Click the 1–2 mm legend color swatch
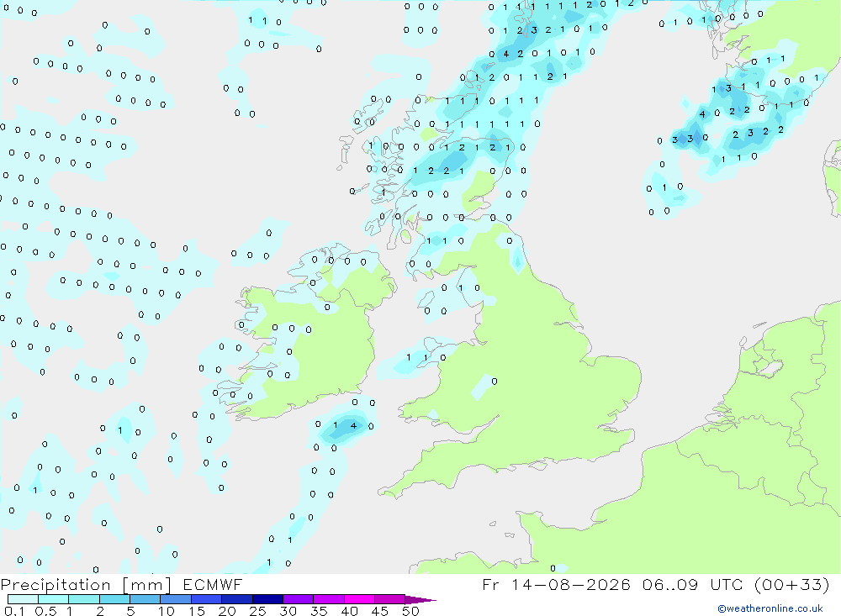This screenshot has width=841, height=616. click(83, 599)
